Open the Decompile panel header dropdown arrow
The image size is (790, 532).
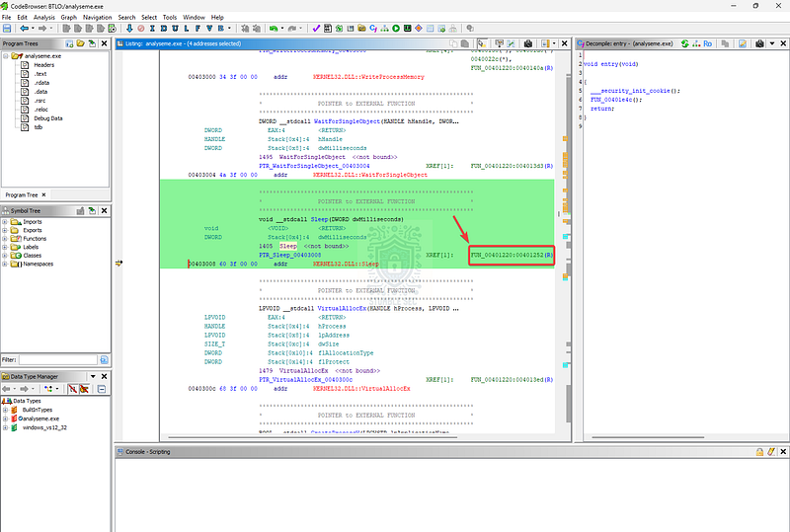(772, 43)
